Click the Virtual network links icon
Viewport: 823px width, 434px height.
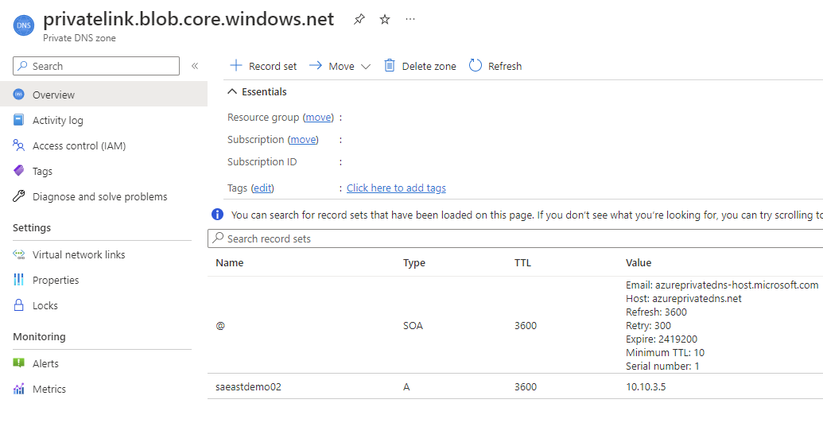point(18,255)
